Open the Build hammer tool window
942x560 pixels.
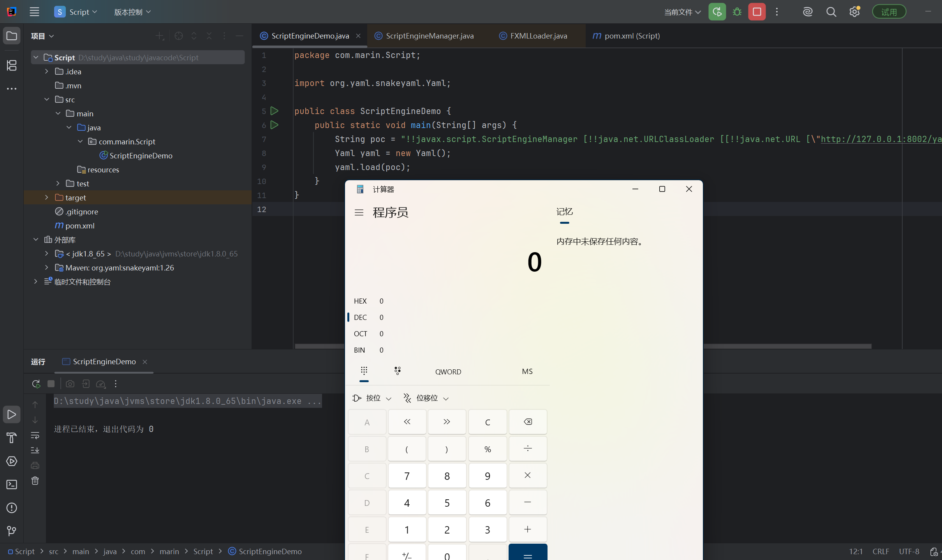[x=12, y=438]
